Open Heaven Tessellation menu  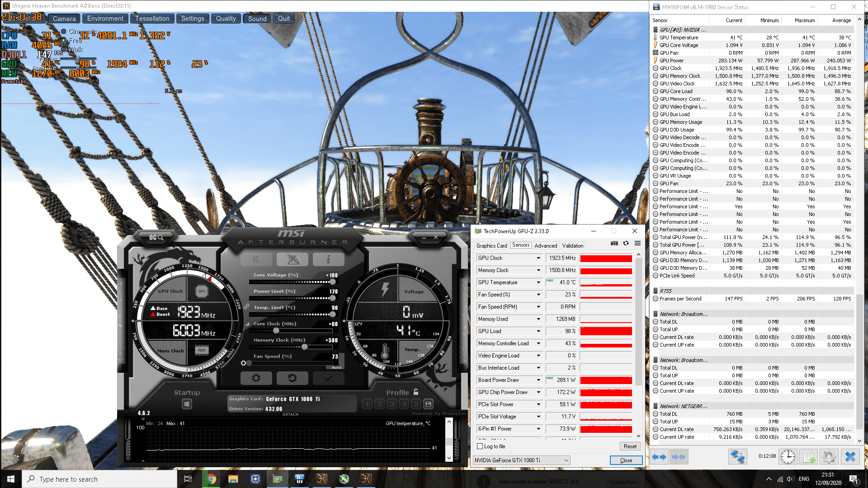click(152, 19)
